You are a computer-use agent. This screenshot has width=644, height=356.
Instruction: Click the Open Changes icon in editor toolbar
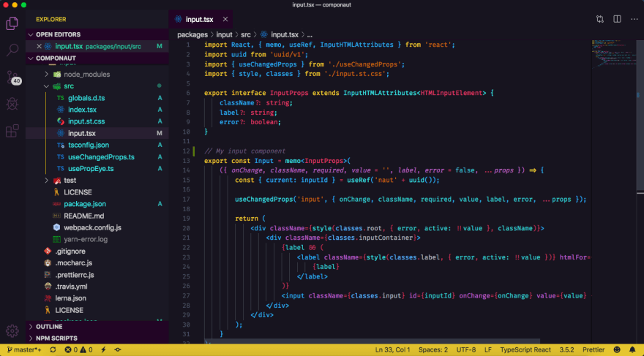point(600,19)
